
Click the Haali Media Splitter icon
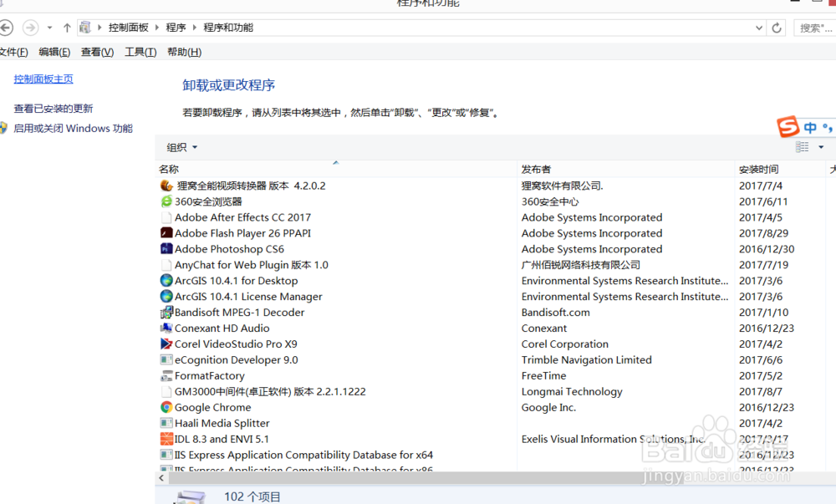[166, 423]
